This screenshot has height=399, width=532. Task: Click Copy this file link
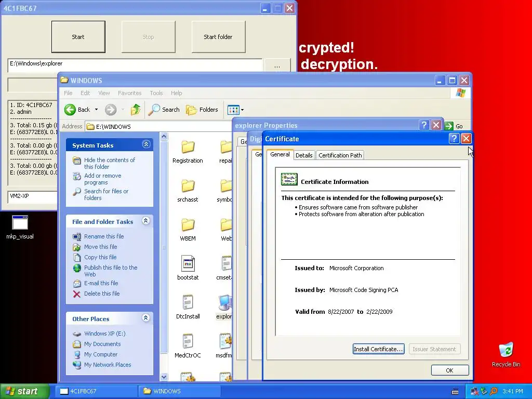pos(100,257)
